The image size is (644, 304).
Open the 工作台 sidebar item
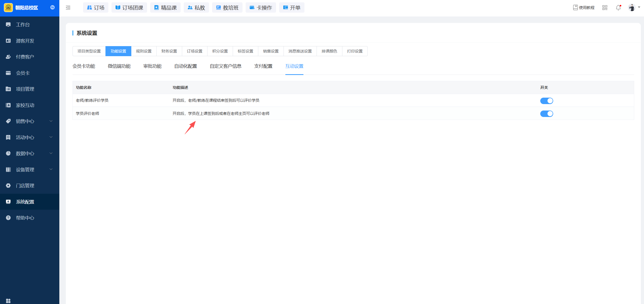[23, 25]
